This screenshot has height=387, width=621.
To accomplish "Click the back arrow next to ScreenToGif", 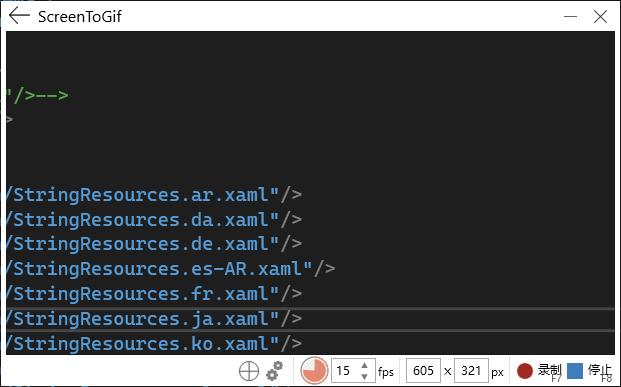I will tap(19, 16).
